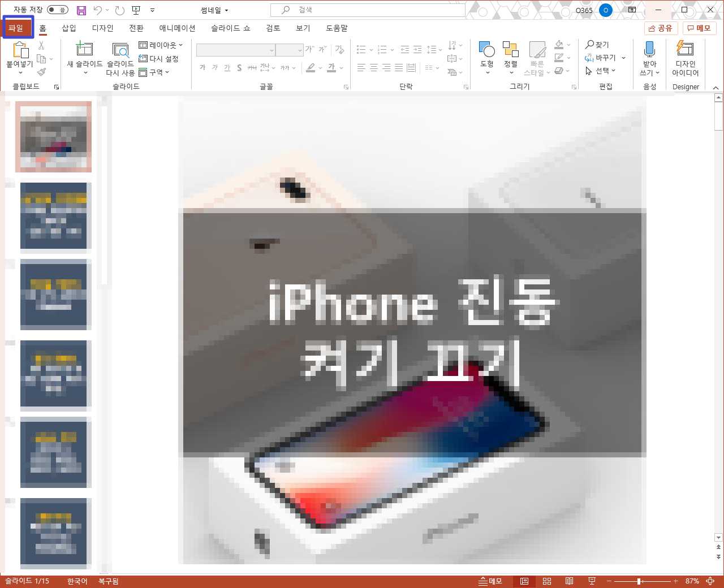
Task: Click the Normal view icon in status bar
Action: point(524,581)
